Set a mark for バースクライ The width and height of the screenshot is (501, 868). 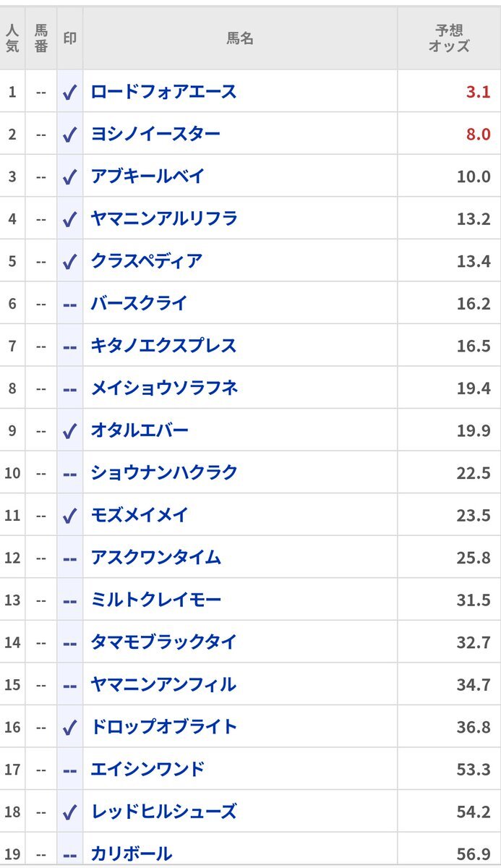(x=69, y=304)
